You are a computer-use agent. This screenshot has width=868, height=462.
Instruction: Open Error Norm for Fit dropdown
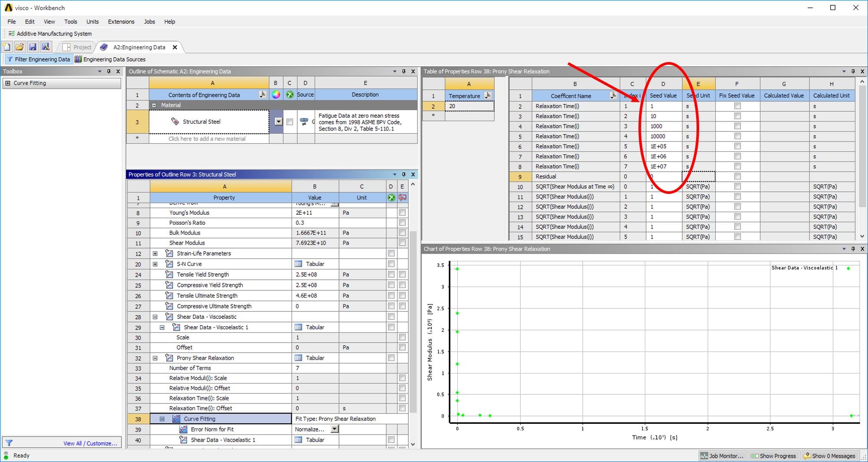coord(334,429)
